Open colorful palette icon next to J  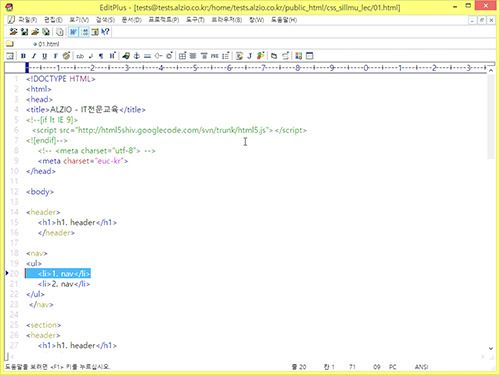click(x=261, y=56)
